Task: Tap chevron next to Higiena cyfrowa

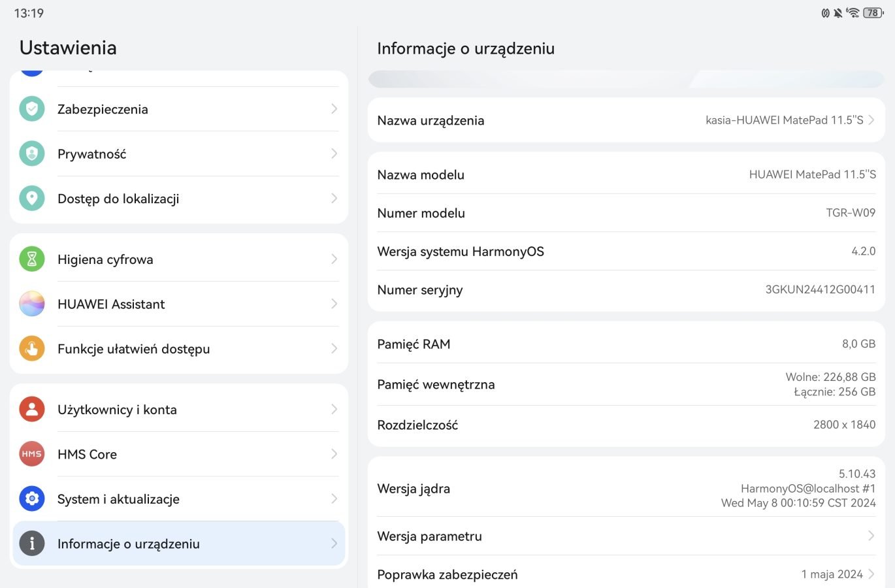Action: click(x=334, y=259)
